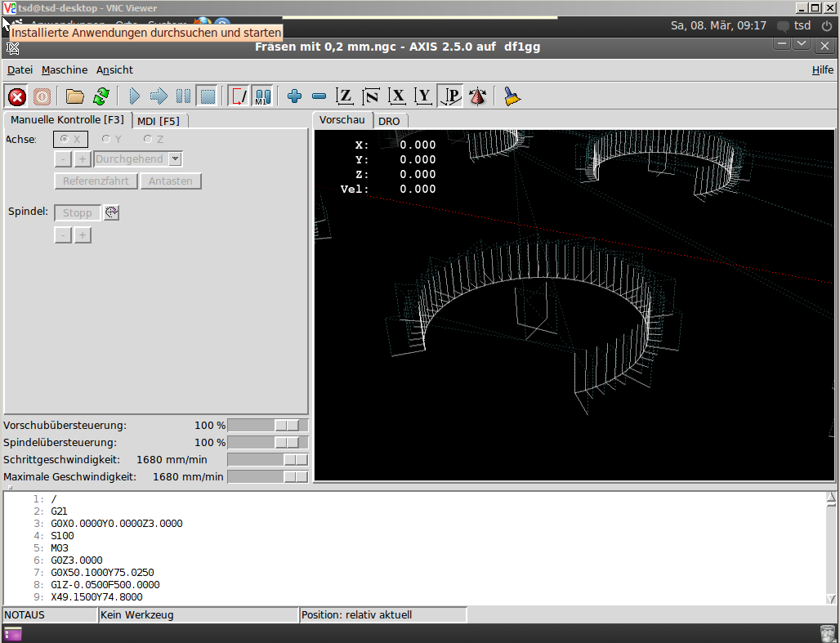Launch Firefox from the top panel
Viewport: 840px width, 643px height.
point(203,23)
